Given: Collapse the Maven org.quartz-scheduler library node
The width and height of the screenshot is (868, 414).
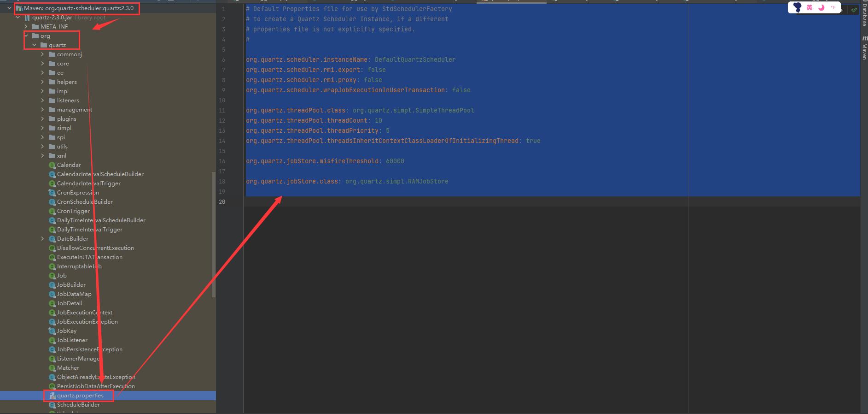Looking at the screenshot, I should 10,8.
